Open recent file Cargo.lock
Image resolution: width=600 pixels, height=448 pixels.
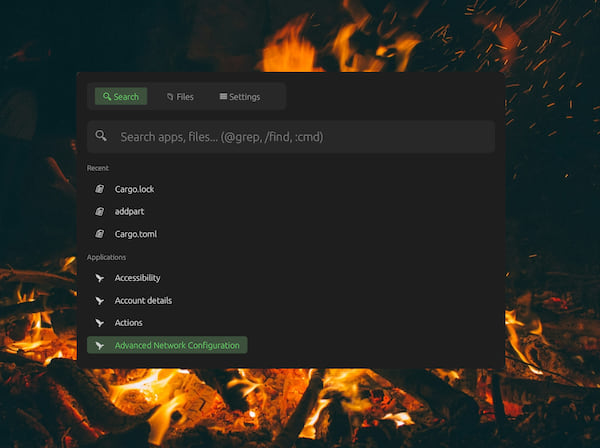click(134, 189)
